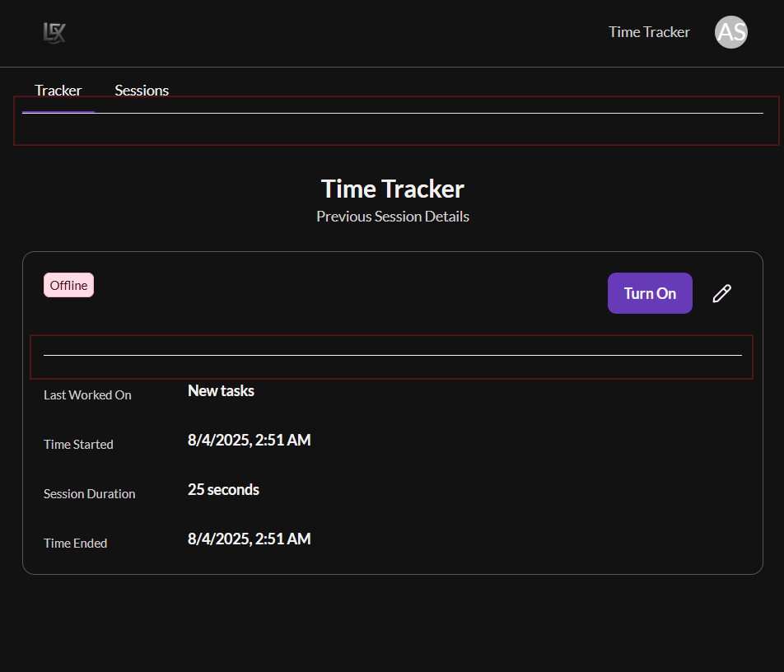This screenshot has height=672, width=784.
Task: Open the Time Tracker header link
Action: point(649,32)
